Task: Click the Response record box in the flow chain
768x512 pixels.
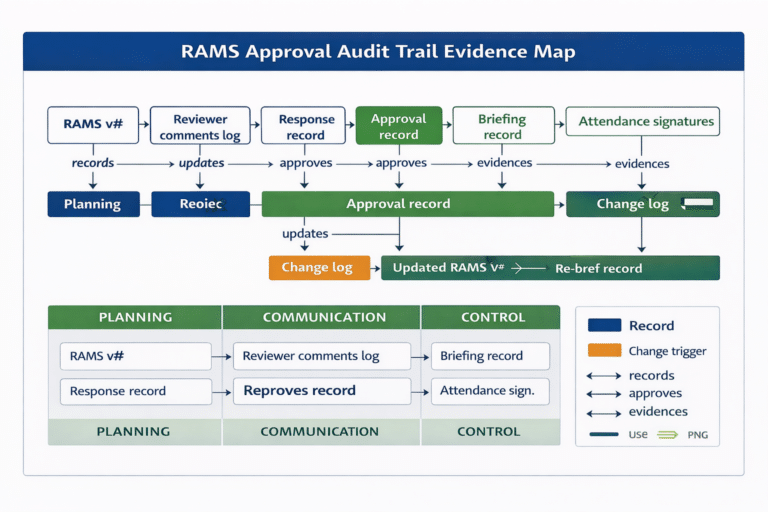Action: click(303, 125)
